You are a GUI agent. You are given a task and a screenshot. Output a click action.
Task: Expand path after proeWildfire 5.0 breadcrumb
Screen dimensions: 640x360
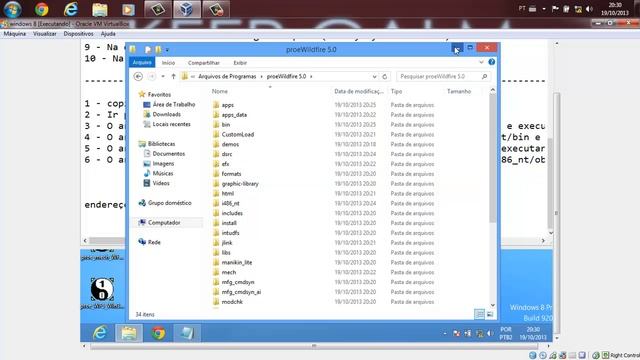[x=311, y=76]
